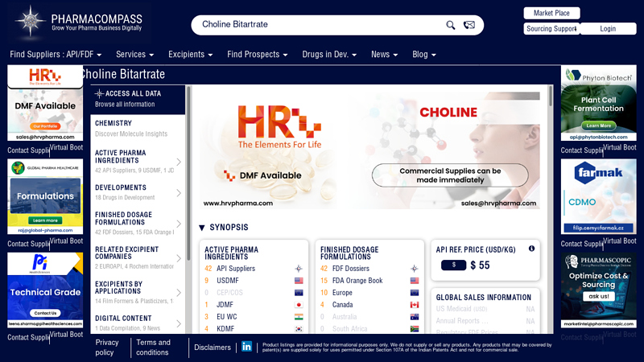Click the 15 FDA Orange Book row
Screen dimensions: 644x362
(x=369, y=281)
